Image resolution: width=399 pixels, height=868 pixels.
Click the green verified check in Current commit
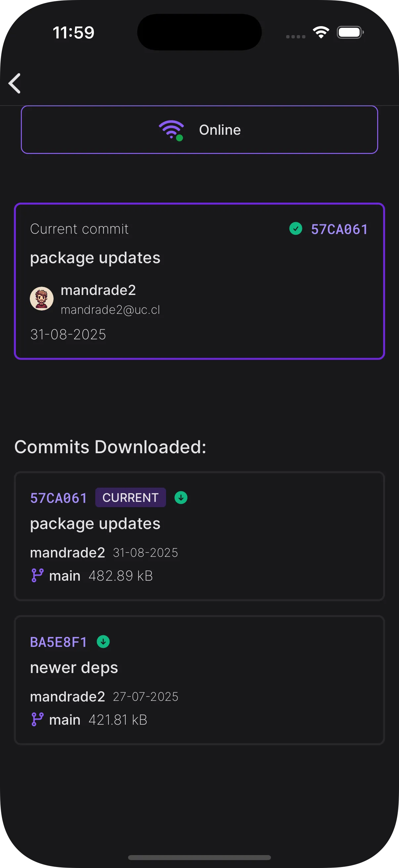point(296,228)
